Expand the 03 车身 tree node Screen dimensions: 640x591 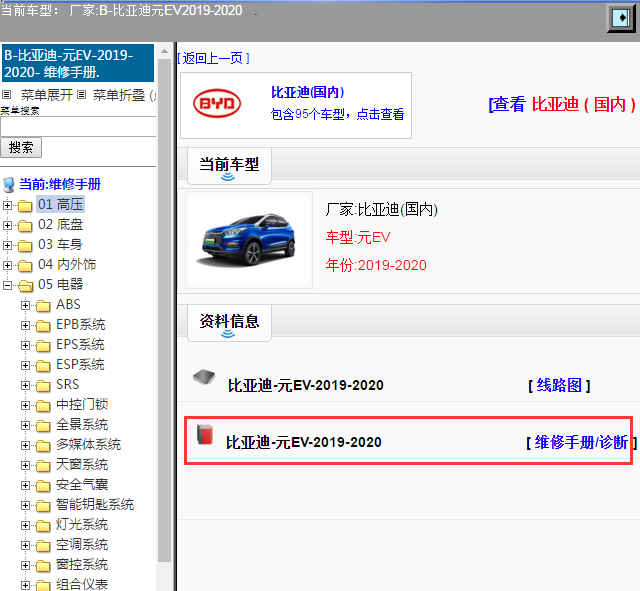(7, 245)
